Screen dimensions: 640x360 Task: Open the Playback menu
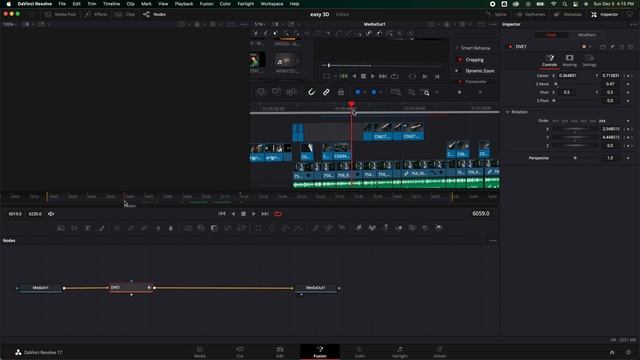184,4
